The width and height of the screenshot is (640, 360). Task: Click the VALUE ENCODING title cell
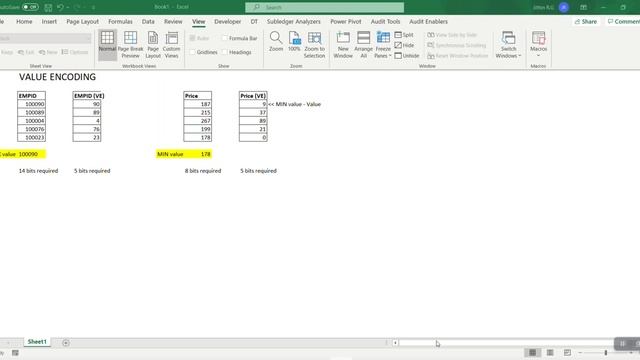(x=57, y=77)
